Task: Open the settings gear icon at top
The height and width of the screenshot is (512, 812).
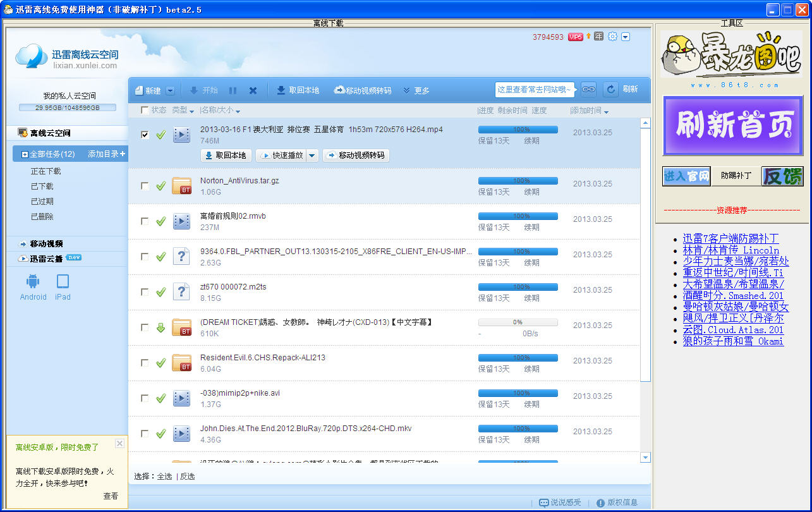Action: (x=612, y=37)
